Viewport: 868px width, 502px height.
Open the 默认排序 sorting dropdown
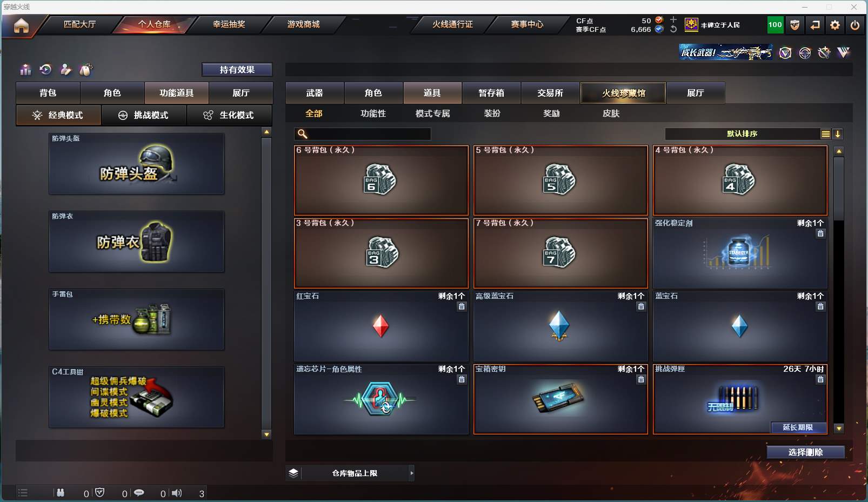tap(742, 134)
